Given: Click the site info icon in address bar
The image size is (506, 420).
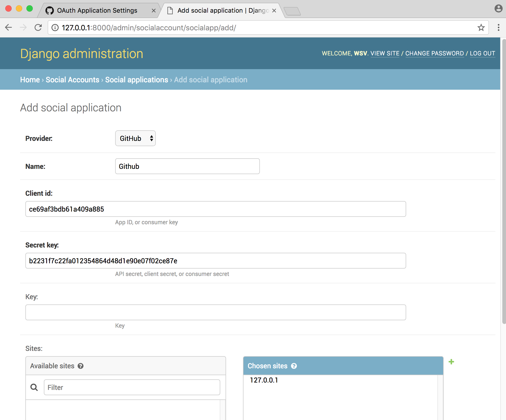Looking at the screenshot, I should [55, 27].
